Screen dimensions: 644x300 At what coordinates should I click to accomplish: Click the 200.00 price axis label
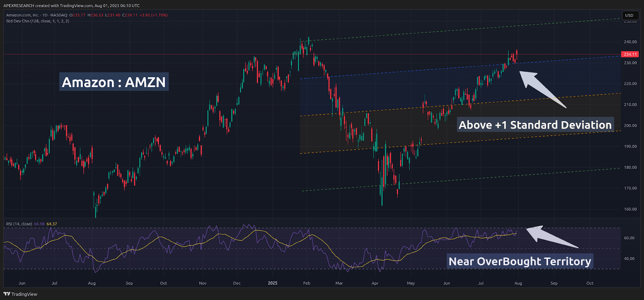(630, 125)
